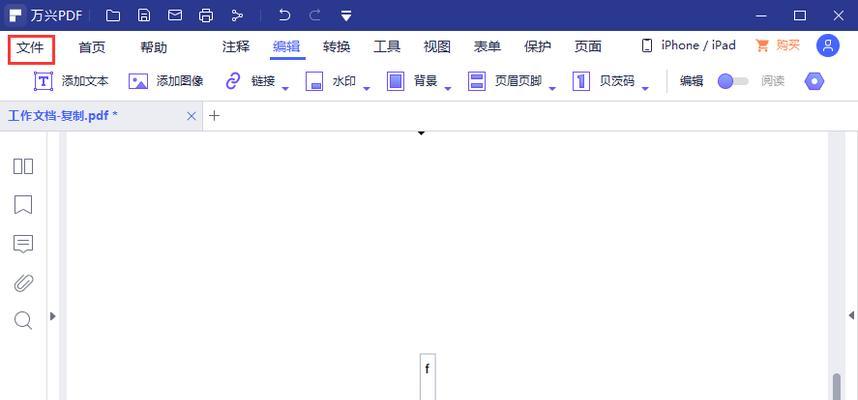
Task: Expand the left panel arrow
Action: click(x=53, y=316)
